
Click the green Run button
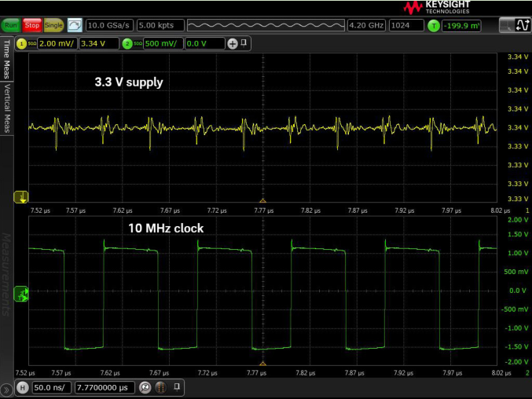11,25
